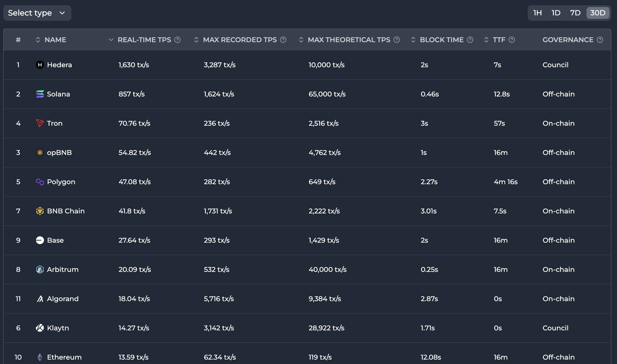
Task: Click the Solana logo icon
Action: point(40,94)
